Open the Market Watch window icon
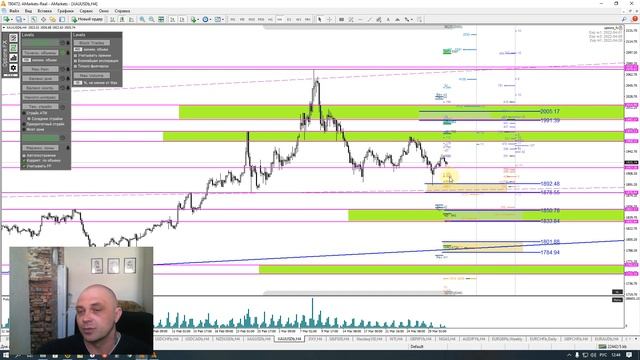 [x=34, y=19]
